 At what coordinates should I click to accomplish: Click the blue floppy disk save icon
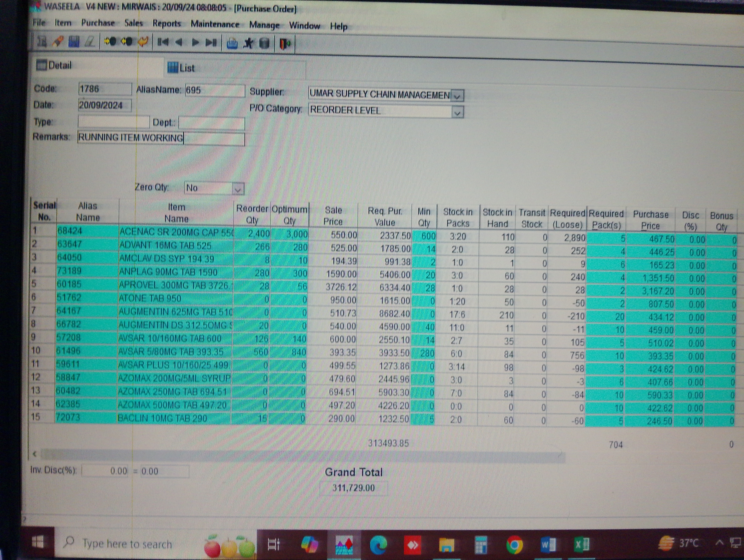[x=73, y=42]
